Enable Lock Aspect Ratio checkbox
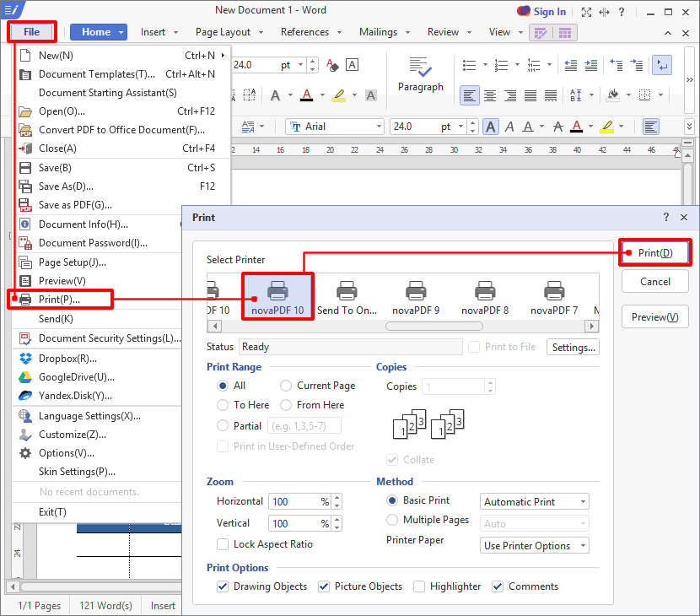Viewport: 700px width, 616px height. click(223, 544)
